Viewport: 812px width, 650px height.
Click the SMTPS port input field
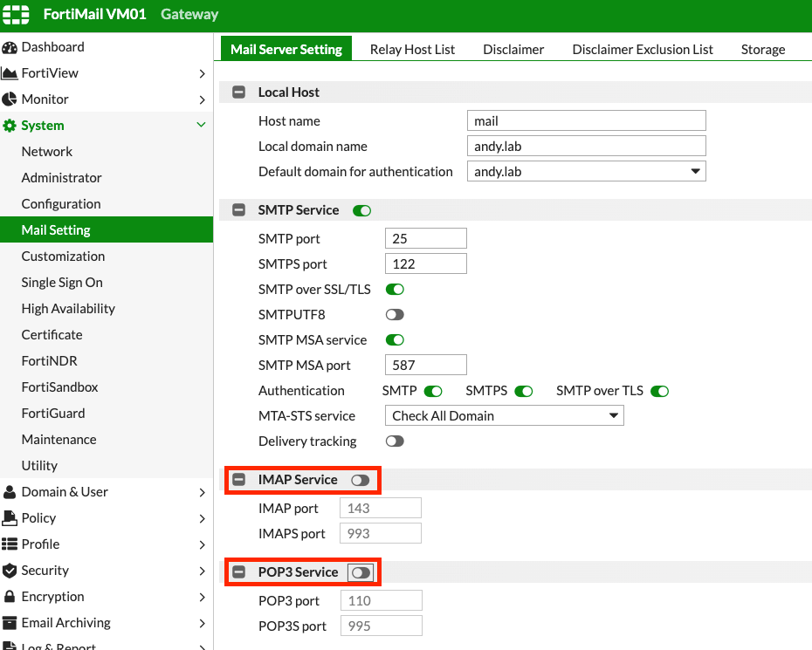click(x=425, y=263)
